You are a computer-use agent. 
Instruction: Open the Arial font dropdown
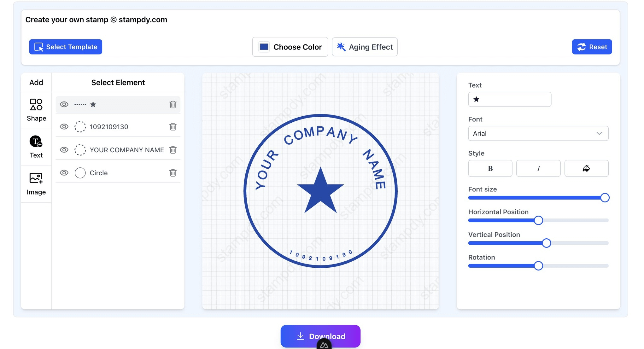pos(538,133)
